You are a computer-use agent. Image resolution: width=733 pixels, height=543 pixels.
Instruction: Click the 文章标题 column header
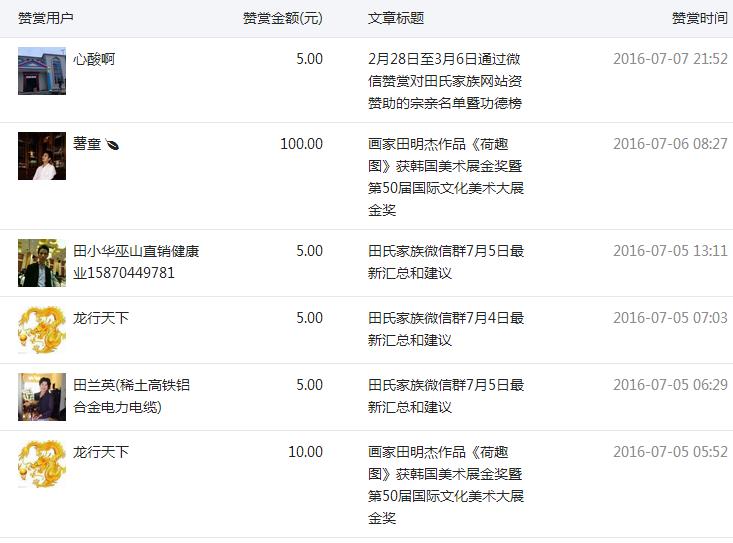click(x=396, y=18)
